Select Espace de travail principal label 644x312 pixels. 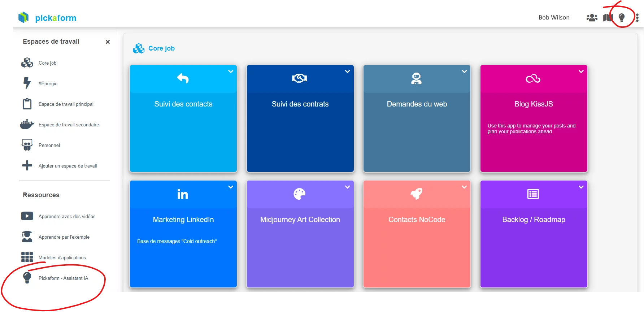tap(66, 104)
